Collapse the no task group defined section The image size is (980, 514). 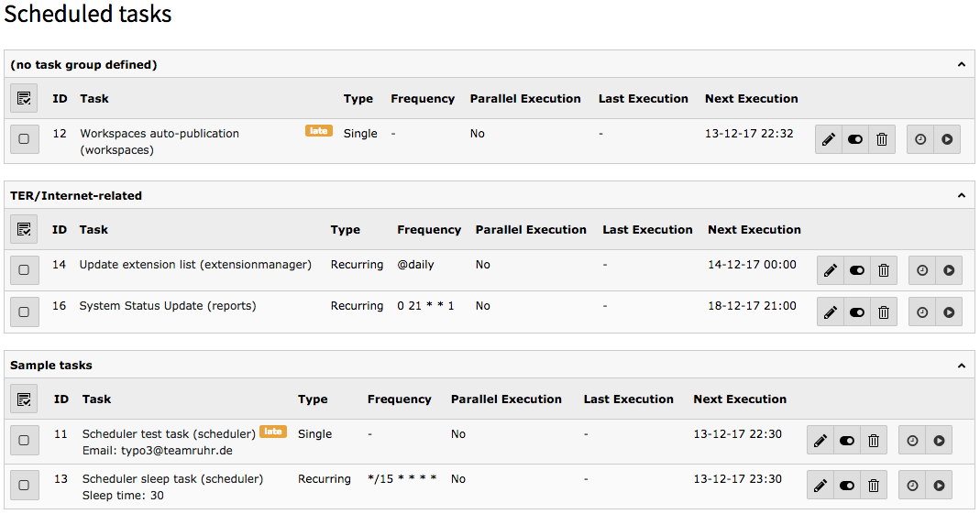pyautogui.click(x=962, y=65)
